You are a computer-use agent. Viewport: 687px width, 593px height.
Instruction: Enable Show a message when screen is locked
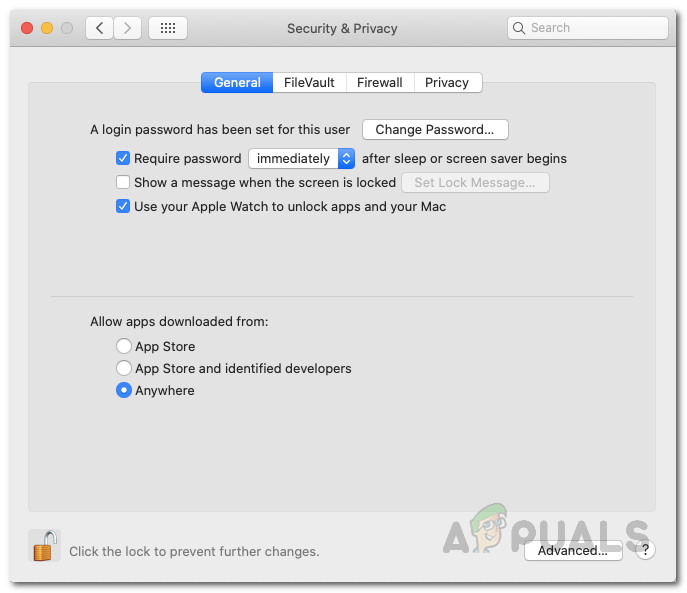tap(123, 182)
